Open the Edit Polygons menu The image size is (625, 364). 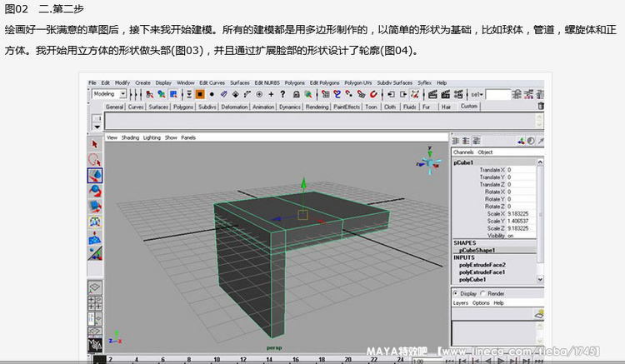coord(324,82)
